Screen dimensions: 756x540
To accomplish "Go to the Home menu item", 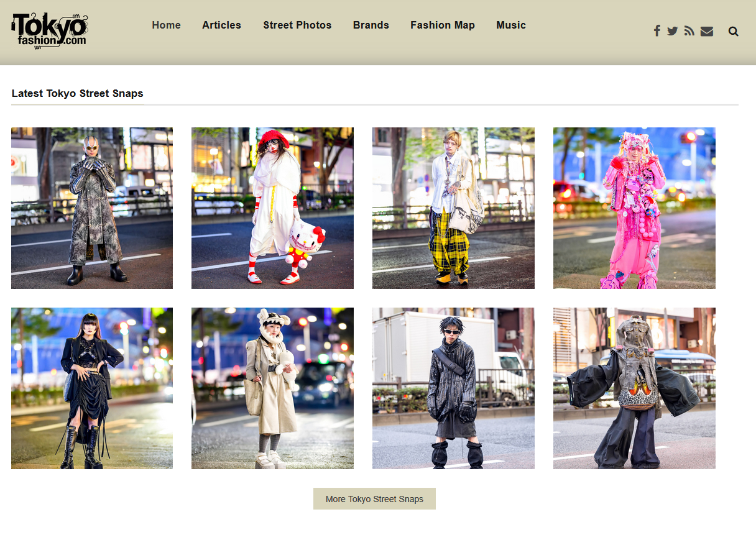I will (x=166, y=25).
